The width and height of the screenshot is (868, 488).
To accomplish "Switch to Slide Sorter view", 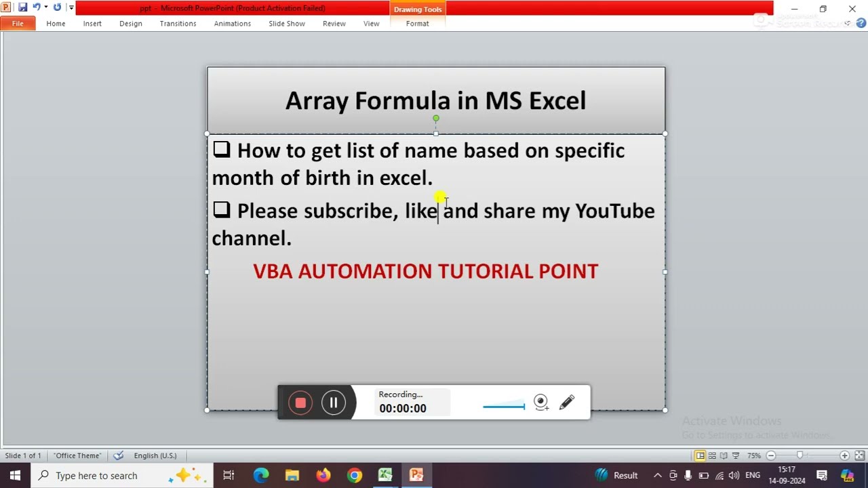I will click(712, 455).
